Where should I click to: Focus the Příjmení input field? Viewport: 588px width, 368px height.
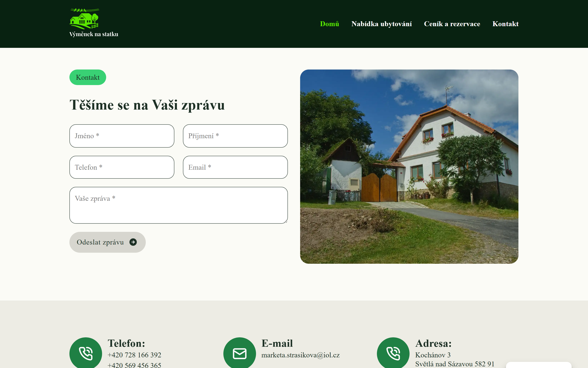tap(235, 136)
